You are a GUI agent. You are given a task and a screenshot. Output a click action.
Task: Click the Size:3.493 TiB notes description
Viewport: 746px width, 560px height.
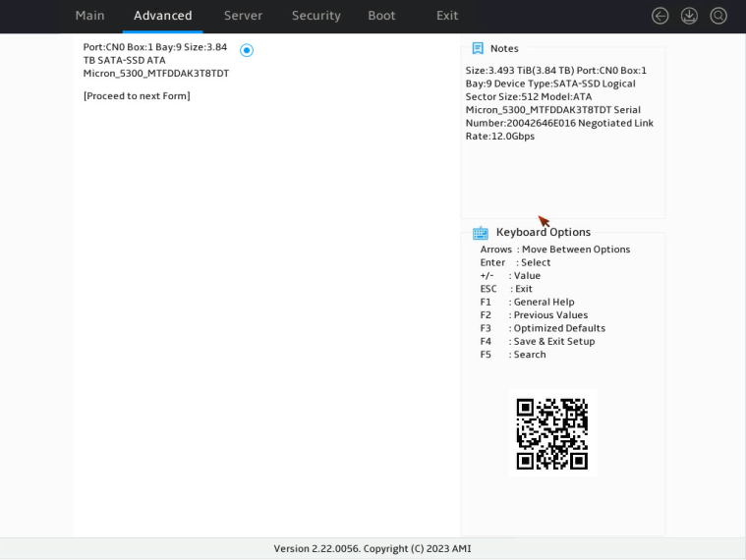(559, 103)
